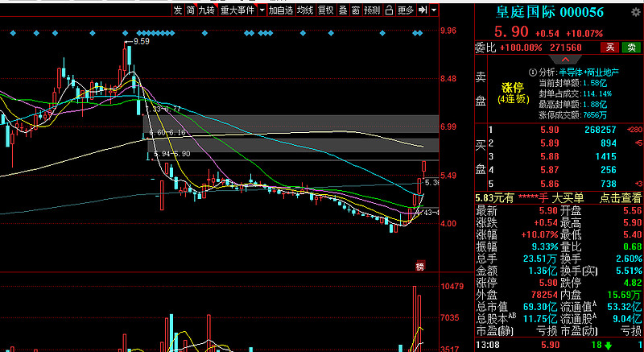
Task: Click the 简 toolbar icon
Action: [191, 10]
